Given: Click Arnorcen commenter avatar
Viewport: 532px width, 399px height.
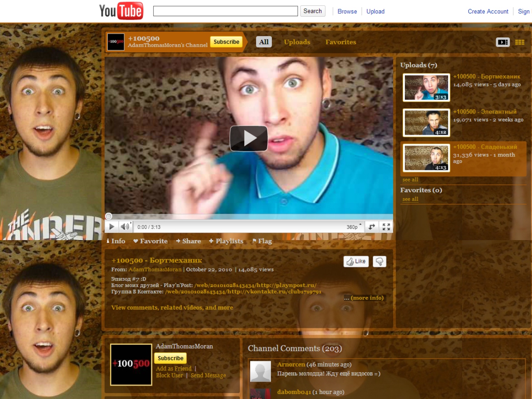Looking at the screenshot, I should (261, 372).
